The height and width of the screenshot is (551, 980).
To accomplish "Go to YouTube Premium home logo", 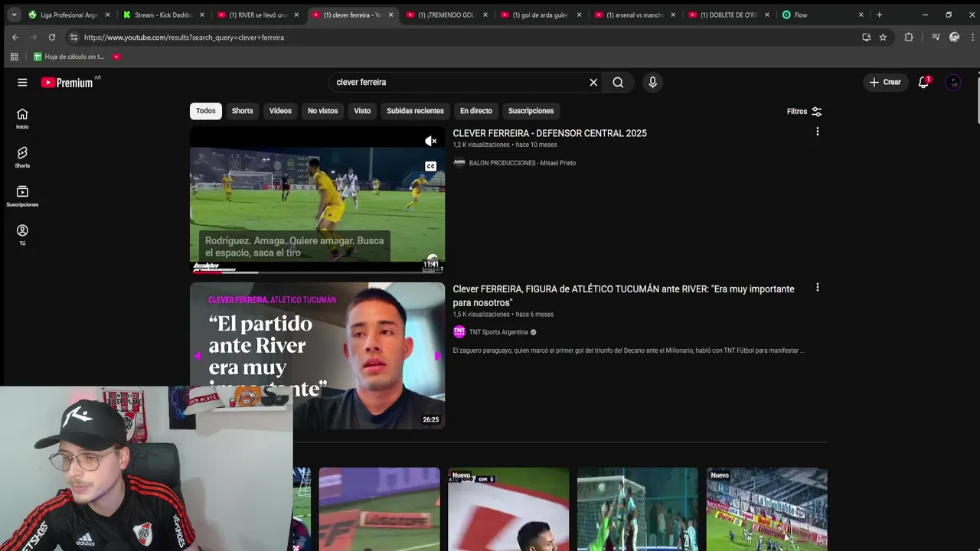I will click(69, 83).
